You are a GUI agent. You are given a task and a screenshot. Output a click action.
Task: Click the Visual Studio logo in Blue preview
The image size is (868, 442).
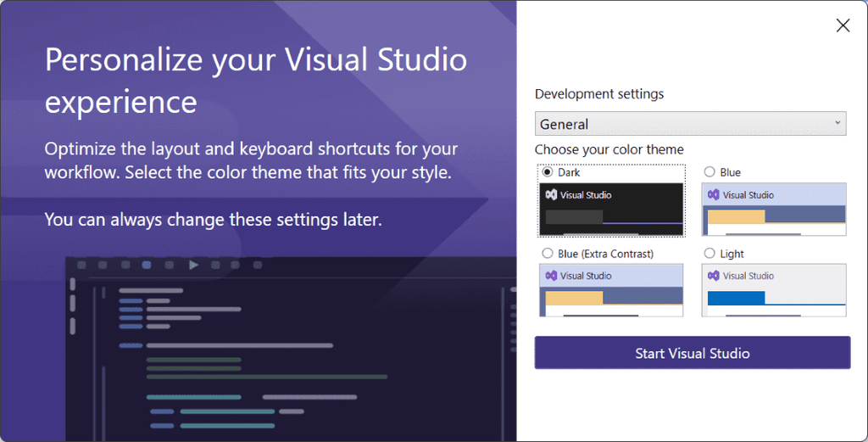click(x=714, y=195)
